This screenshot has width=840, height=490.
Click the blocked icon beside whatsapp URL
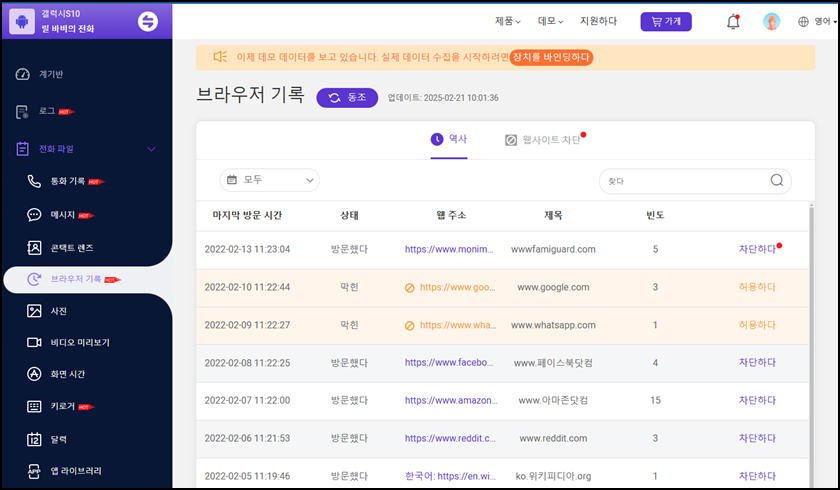tap(410, 326)
